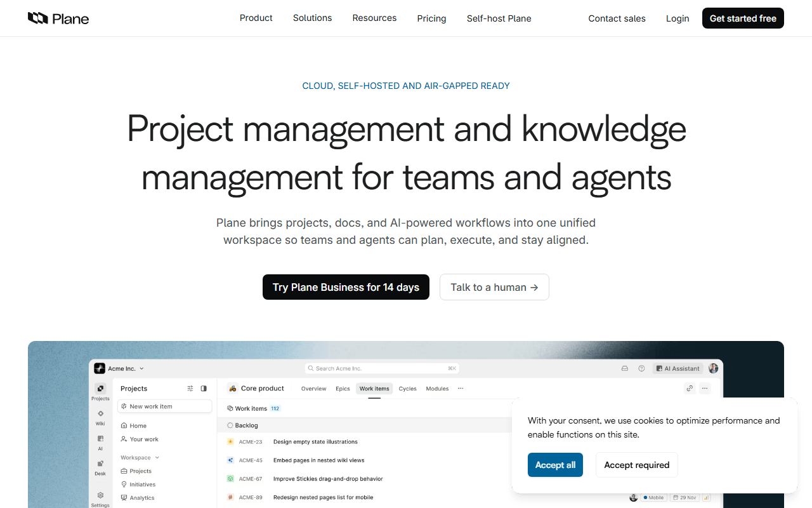Click the help question mark icon

(x=641, y=368)
